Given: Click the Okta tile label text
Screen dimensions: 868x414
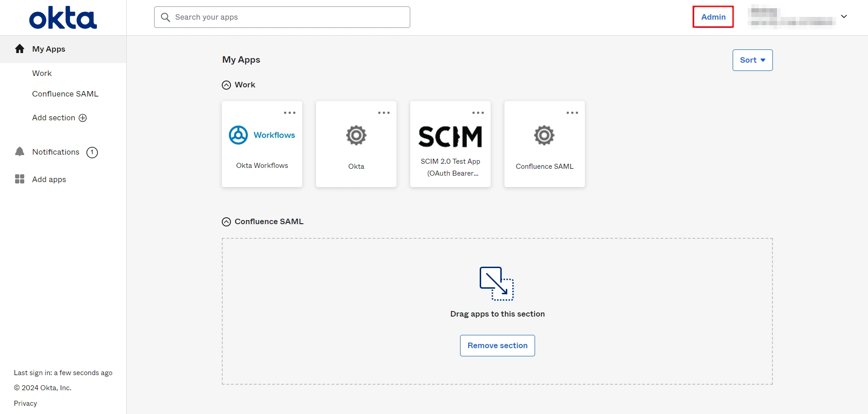Looking at the screenshot, I should pos(356,167).
